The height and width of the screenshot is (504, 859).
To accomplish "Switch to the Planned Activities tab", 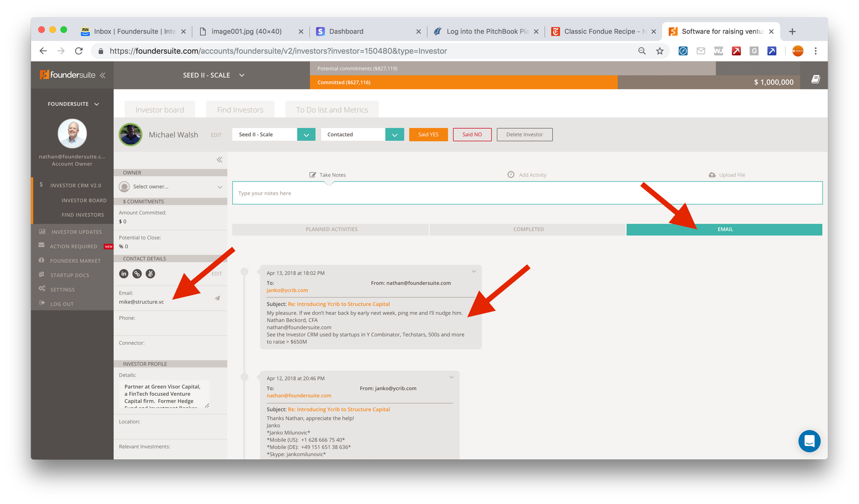I will coord(331,229).
